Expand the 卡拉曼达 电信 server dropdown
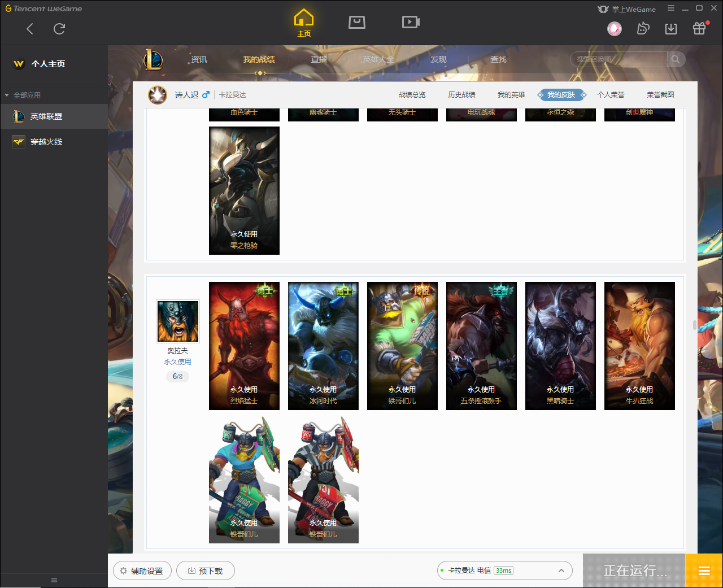The image size is (723, 588). click(505, 570)
